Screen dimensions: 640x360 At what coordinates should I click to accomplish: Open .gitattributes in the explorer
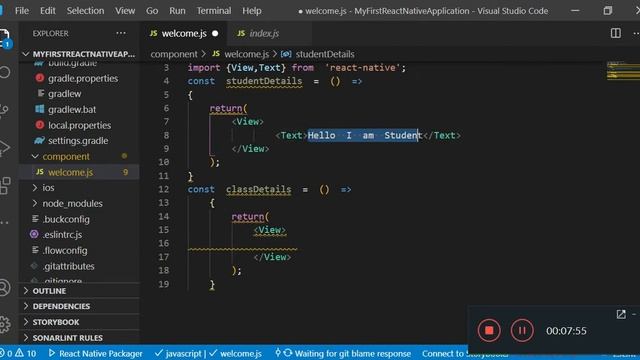pos(79,266)
